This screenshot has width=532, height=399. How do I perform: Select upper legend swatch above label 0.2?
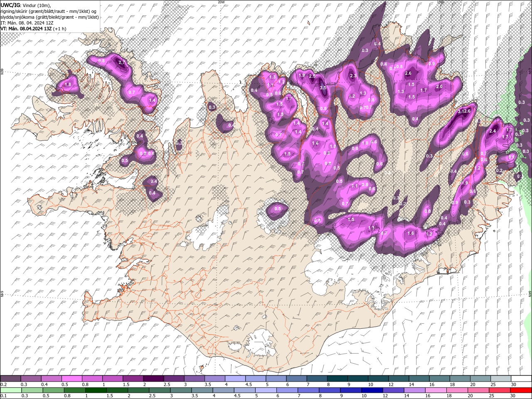coord(10,379)
